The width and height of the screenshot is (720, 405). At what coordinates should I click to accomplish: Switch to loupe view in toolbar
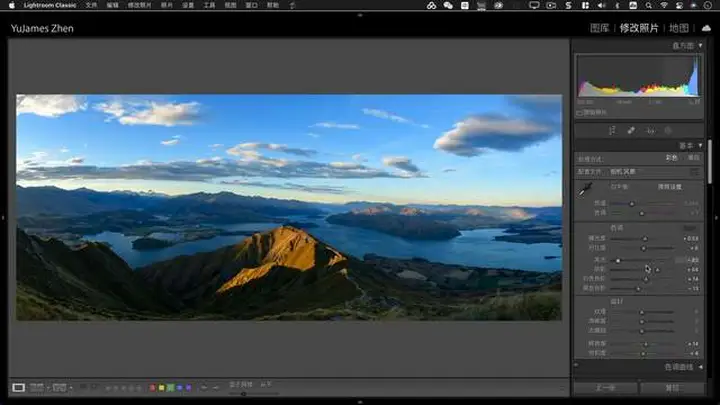click(x=19, y=387)
